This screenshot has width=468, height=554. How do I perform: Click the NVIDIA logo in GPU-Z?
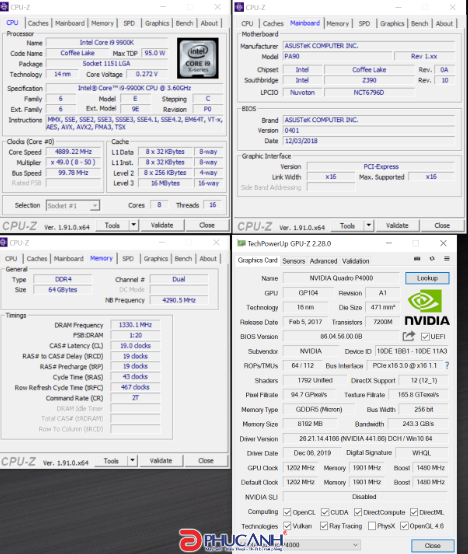point(427,307)
